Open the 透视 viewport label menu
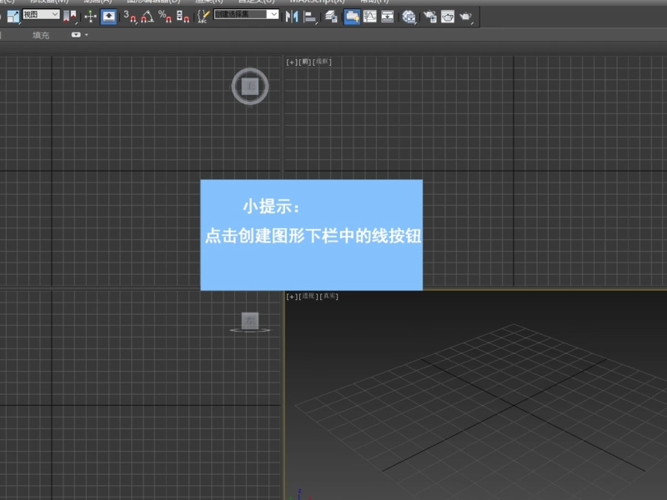The image size is (667, 500). click(x=308, y=296)
